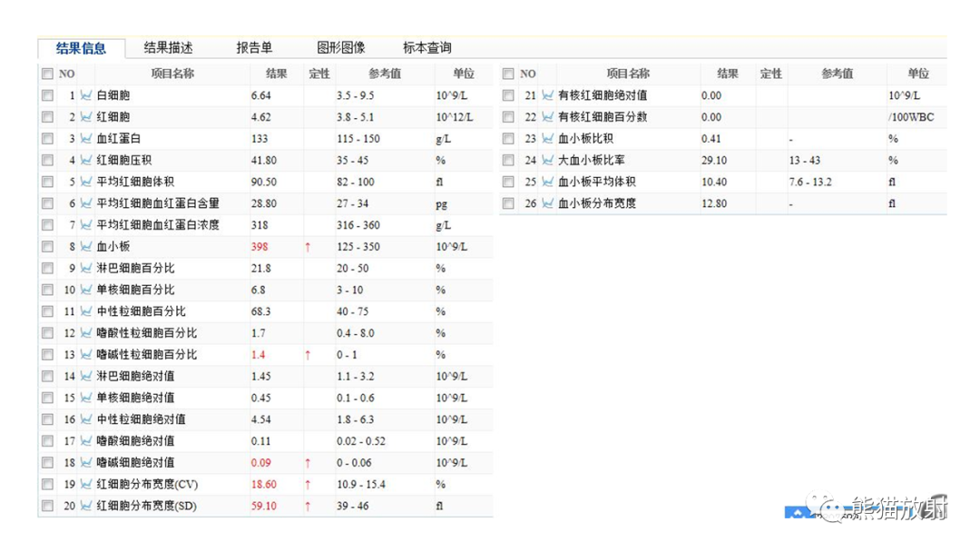Tick the select-all checkbox in right table header

point(508,74)
